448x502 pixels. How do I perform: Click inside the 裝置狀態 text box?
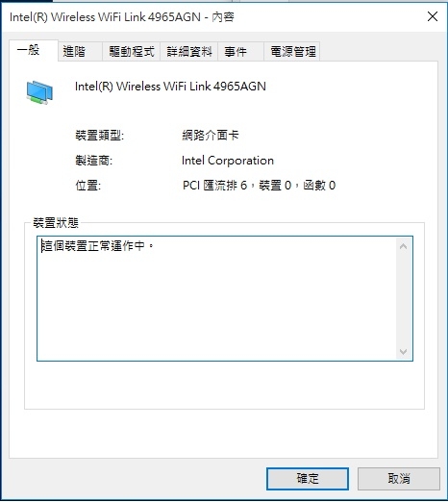[x=216, y=298]
